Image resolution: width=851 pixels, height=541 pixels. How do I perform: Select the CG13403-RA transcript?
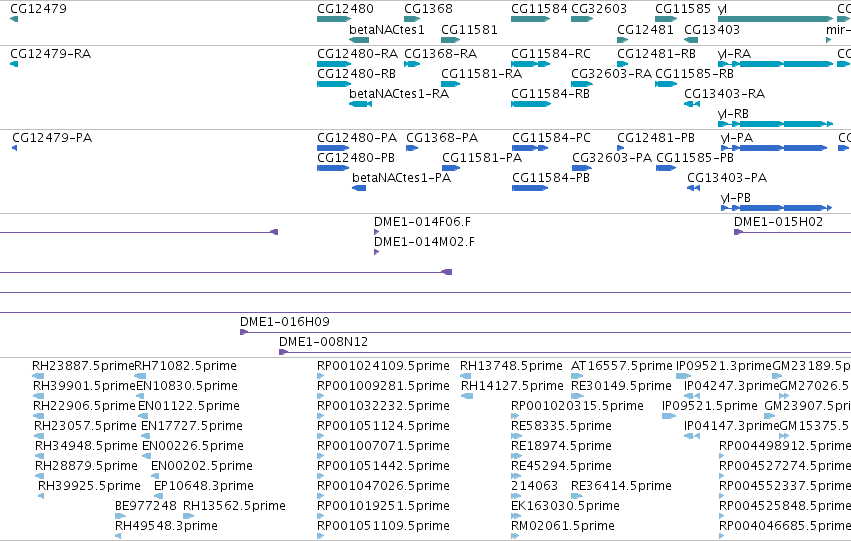click(691, 104)
